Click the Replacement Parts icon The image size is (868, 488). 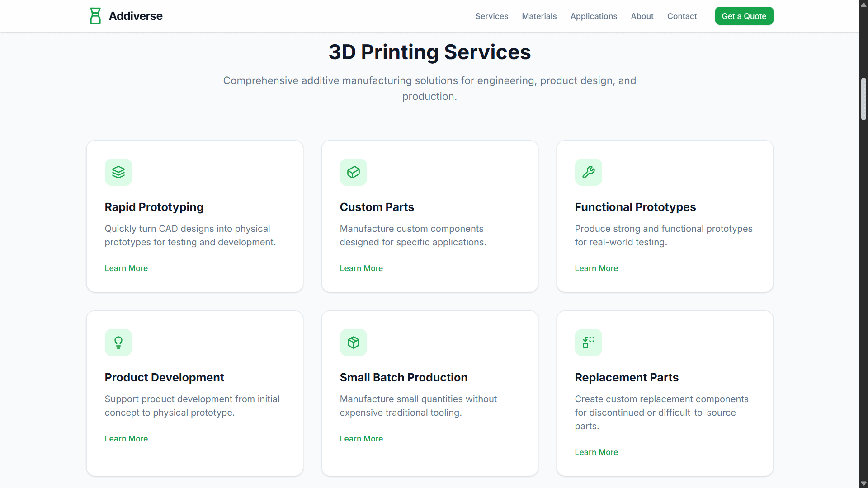pyautogui.click(x=589, y=343)
